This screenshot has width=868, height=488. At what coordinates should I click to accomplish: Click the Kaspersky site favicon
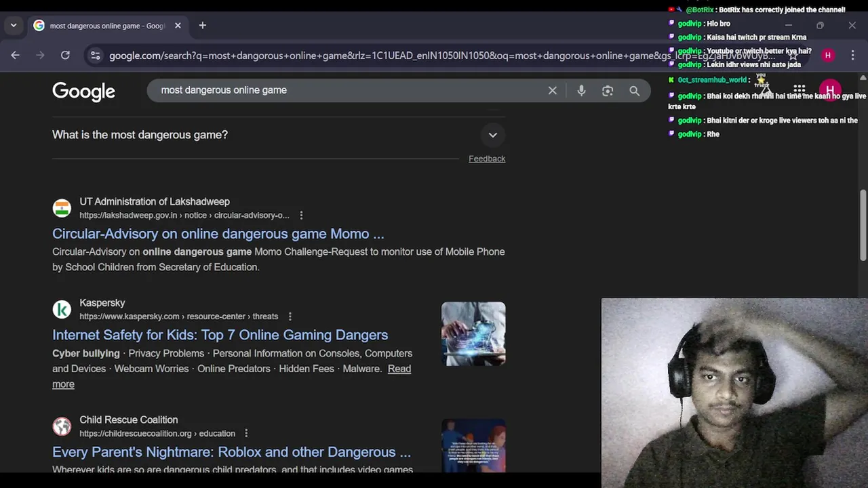click(x=62, y=309)
